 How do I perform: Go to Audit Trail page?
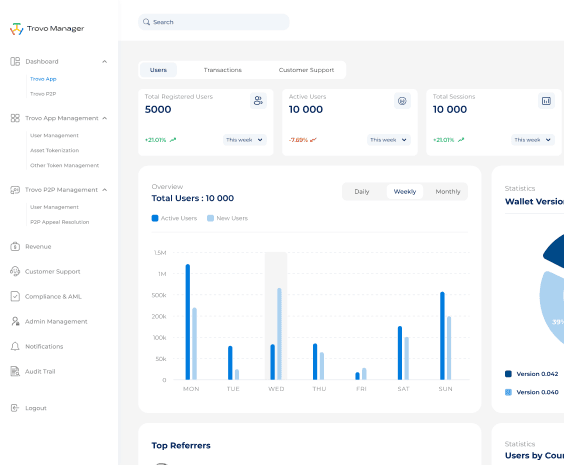pyautogui.click(x=40, y=371)
